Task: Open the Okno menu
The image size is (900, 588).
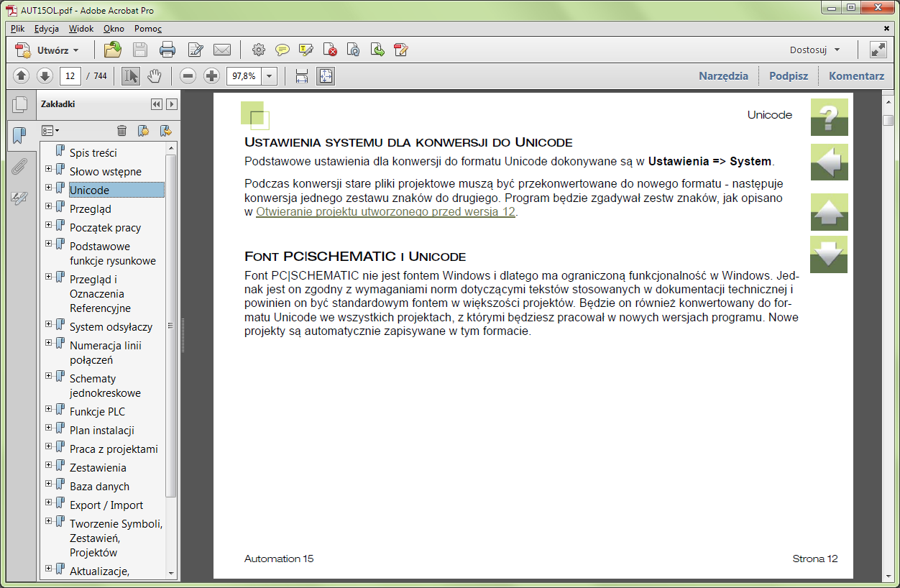Action: (x=114, y=29)
